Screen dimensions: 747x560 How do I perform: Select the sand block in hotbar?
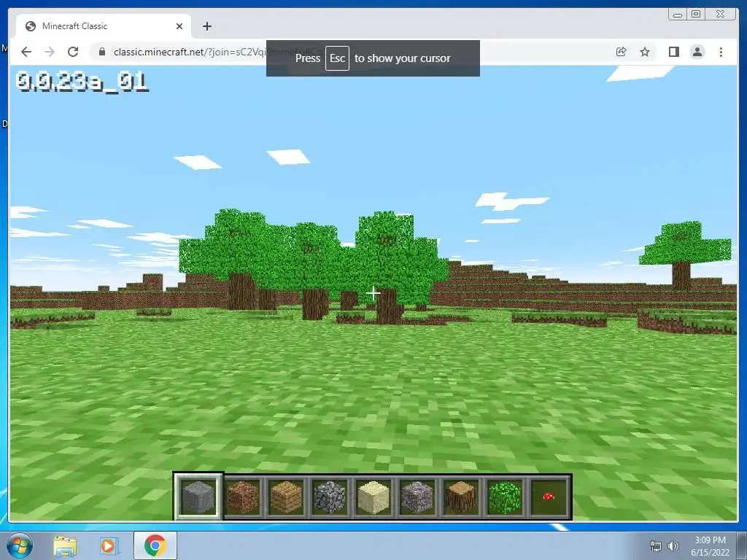(x=373, y=497)
